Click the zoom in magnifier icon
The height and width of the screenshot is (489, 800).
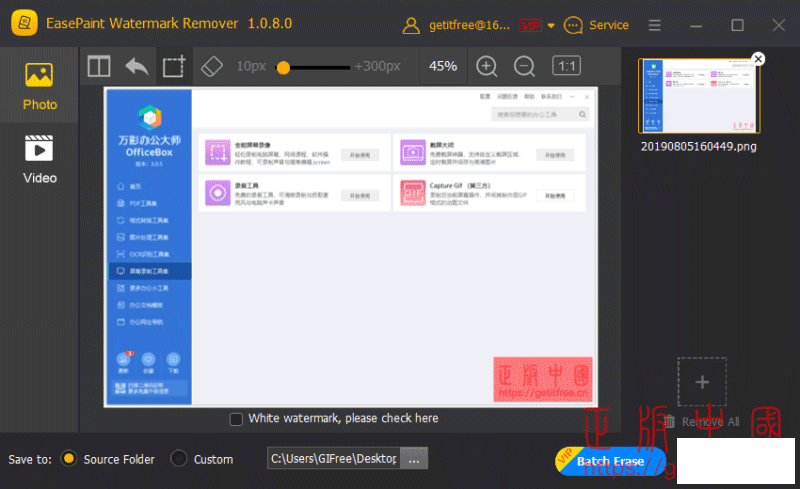coord(487,66)
